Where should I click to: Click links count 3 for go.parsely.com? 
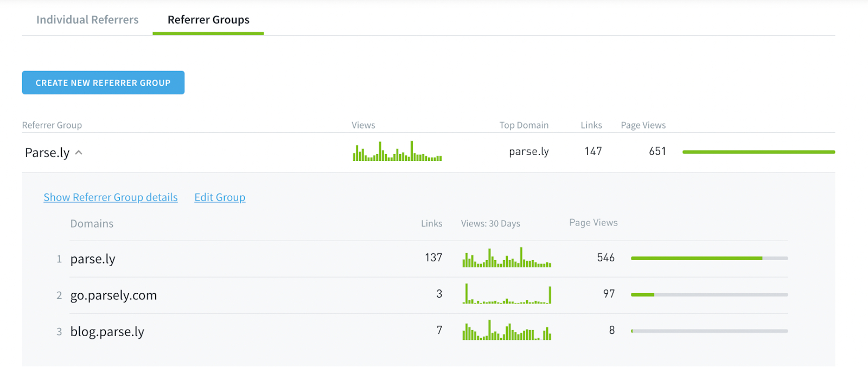(439, 294)
